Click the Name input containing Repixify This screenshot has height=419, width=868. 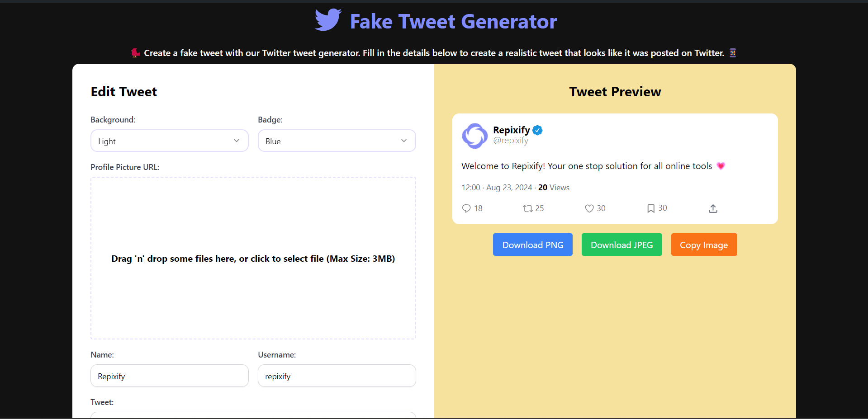coord(169,376)
